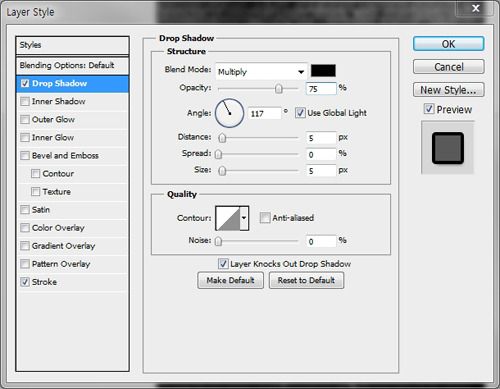This screenshot has height=389, width=500.
Task: Click the Cancel button
Action: (448, 67)
